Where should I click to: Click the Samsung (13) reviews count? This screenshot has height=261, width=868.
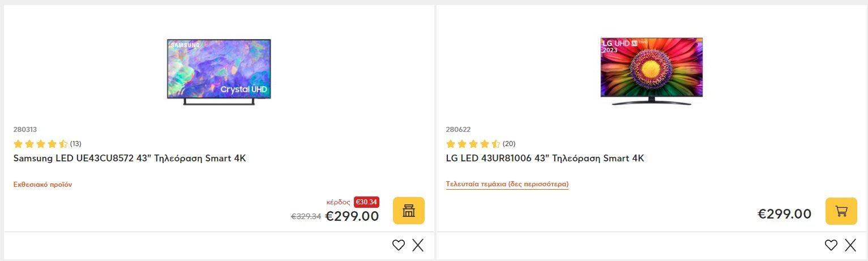point(76,144)
